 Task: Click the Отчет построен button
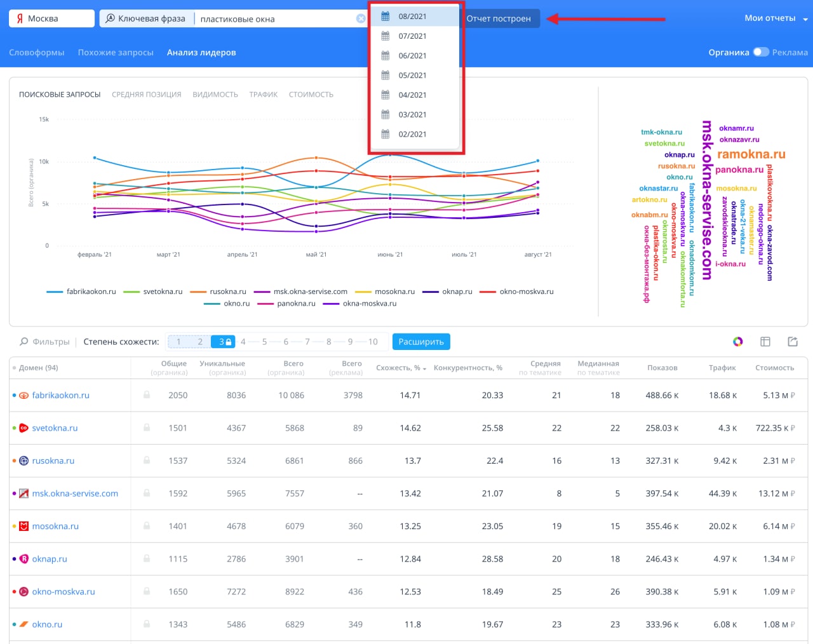pyautogui.click(x=501, y=18)
